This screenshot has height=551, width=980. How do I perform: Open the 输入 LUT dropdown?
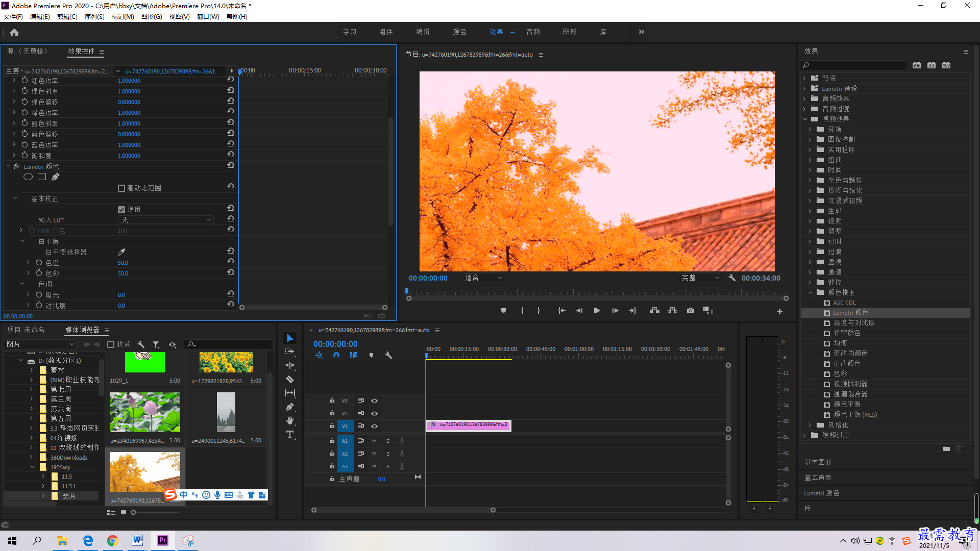tap(166, 220)
